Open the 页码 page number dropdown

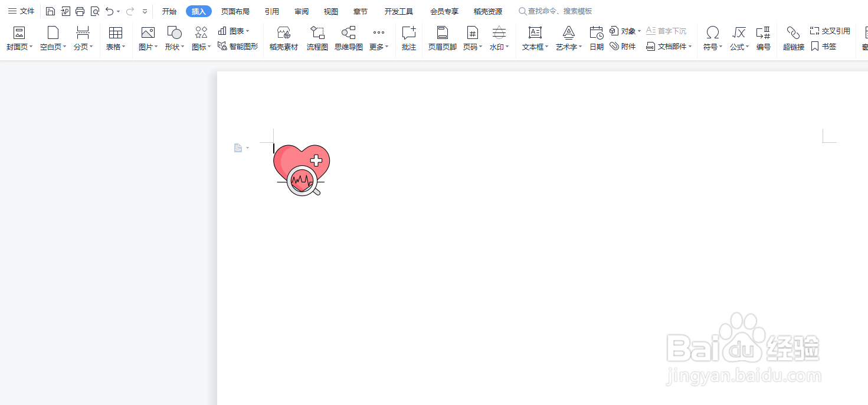[x=473, y=39]
